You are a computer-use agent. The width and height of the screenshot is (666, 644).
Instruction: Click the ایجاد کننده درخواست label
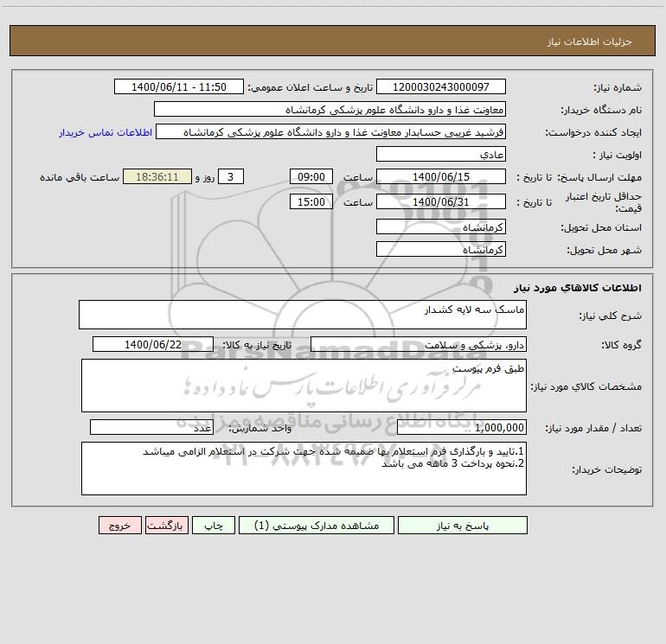point(593,132)
